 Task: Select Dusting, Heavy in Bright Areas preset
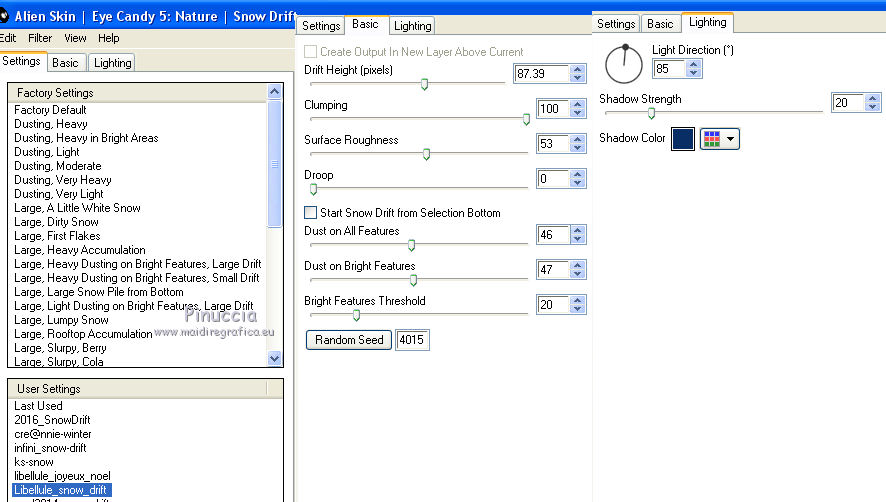pyautogui.click(x=86, y=138)
